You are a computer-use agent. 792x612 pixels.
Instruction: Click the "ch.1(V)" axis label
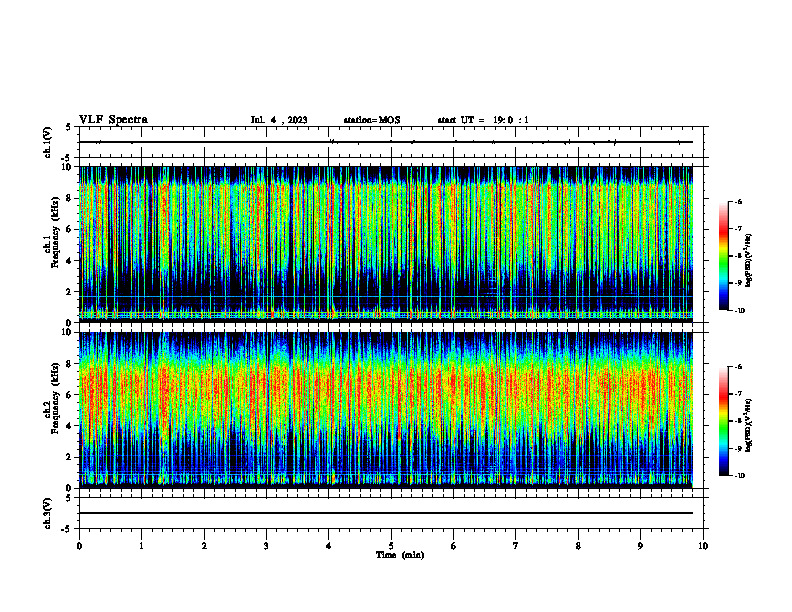tap(47, 142)
